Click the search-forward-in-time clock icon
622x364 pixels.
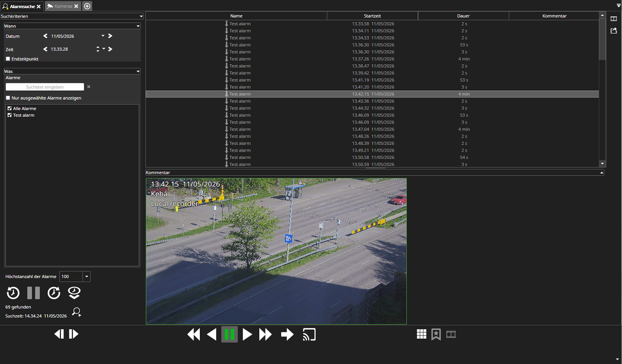point(54,293)
